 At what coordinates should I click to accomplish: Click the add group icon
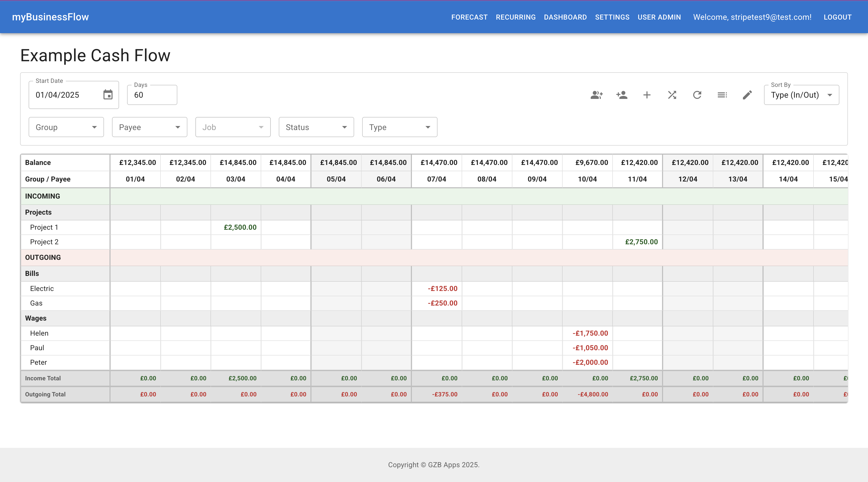point(596,95)
